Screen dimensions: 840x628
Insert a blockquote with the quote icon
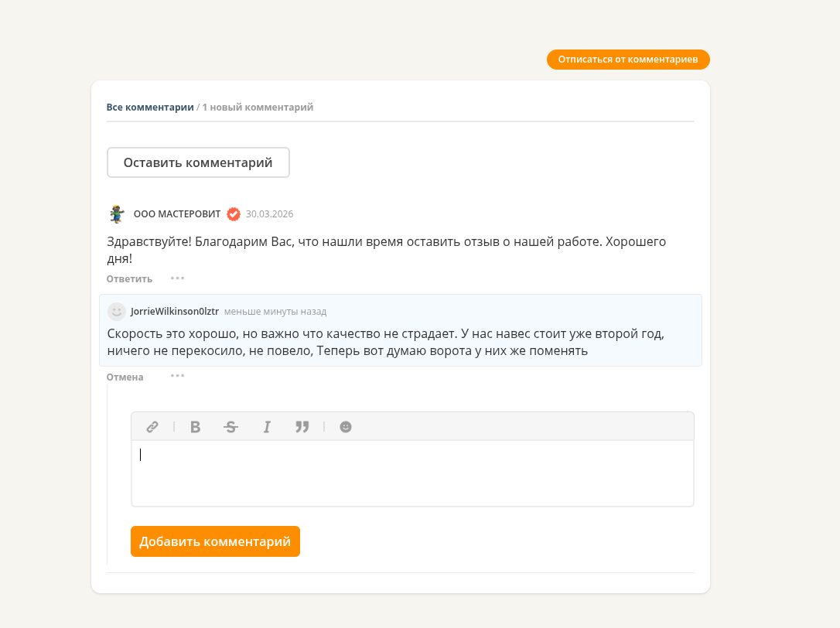tap(302, 426)
